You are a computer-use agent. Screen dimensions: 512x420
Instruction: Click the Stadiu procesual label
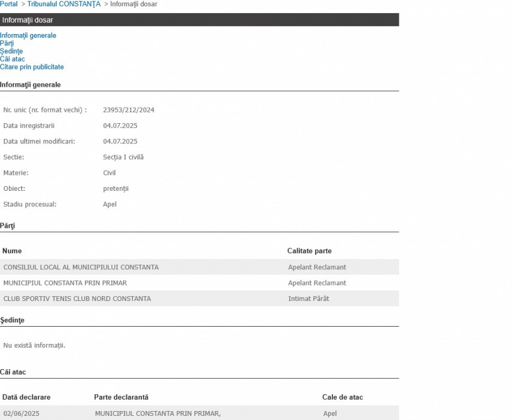point(30,204)
